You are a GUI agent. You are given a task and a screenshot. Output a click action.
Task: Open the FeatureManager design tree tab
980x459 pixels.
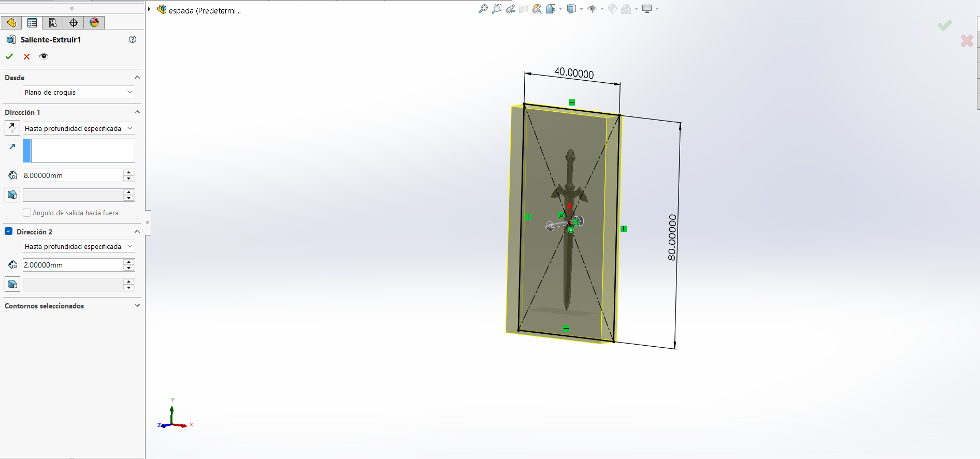pos(11,23)
